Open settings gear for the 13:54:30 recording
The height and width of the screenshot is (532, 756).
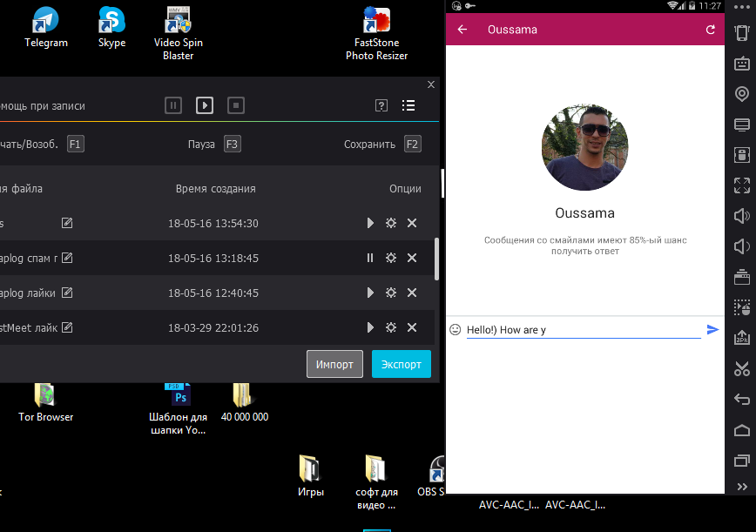click(x=391, y=224)
